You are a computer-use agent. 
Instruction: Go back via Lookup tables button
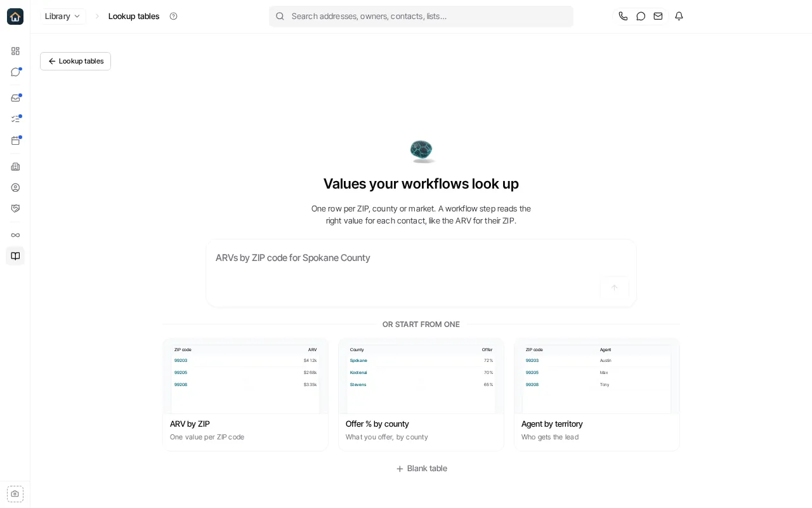tap(75, 61)
